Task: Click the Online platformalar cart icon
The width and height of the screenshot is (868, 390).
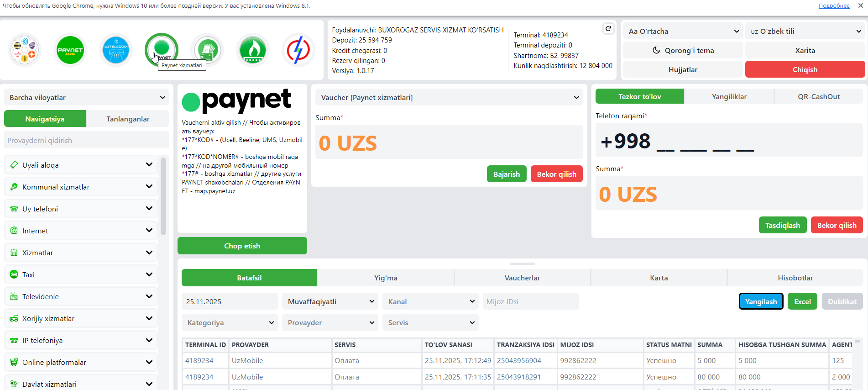Action: click(14, 362)
